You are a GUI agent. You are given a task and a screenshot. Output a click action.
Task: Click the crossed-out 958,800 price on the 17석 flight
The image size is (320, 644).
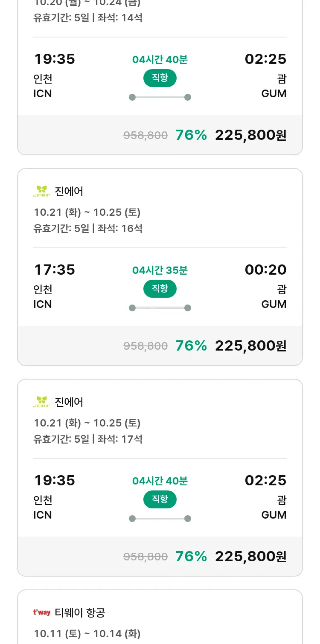[x=145, y=557]
